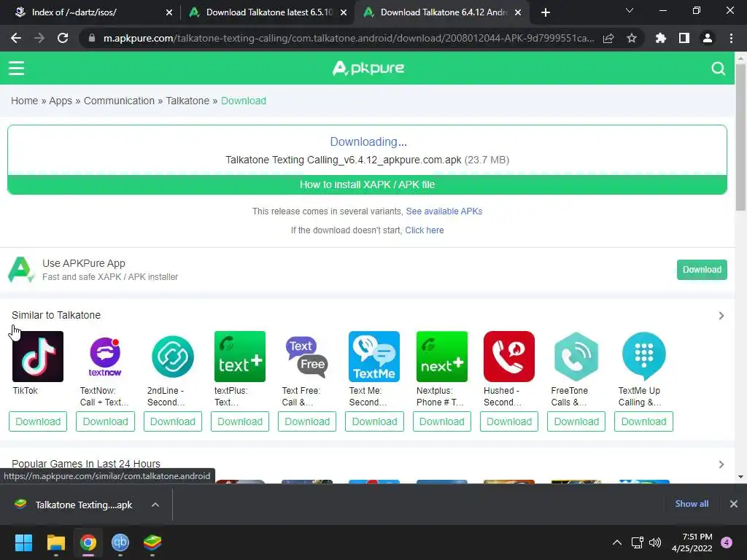Expand Popular Games In Last 24 Hours arrow
The width and height of the screenshot is (747, 560).
pyautogui.click(x=721, y=464)
